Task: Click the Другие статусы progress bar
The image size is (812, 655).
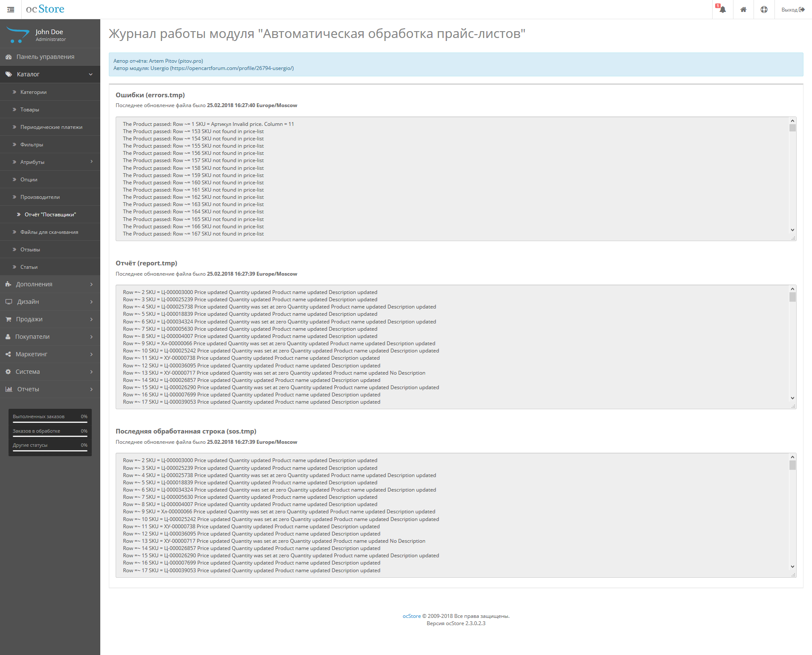Action: coord(50,451)
